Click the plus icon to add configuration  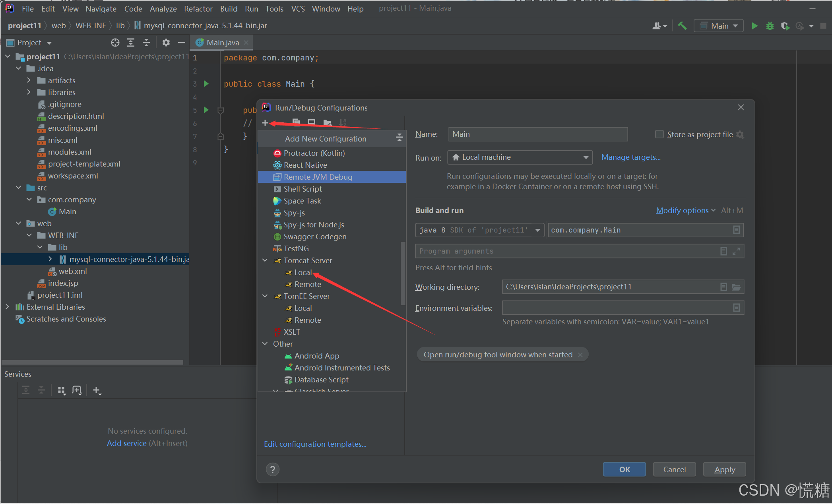265,123
